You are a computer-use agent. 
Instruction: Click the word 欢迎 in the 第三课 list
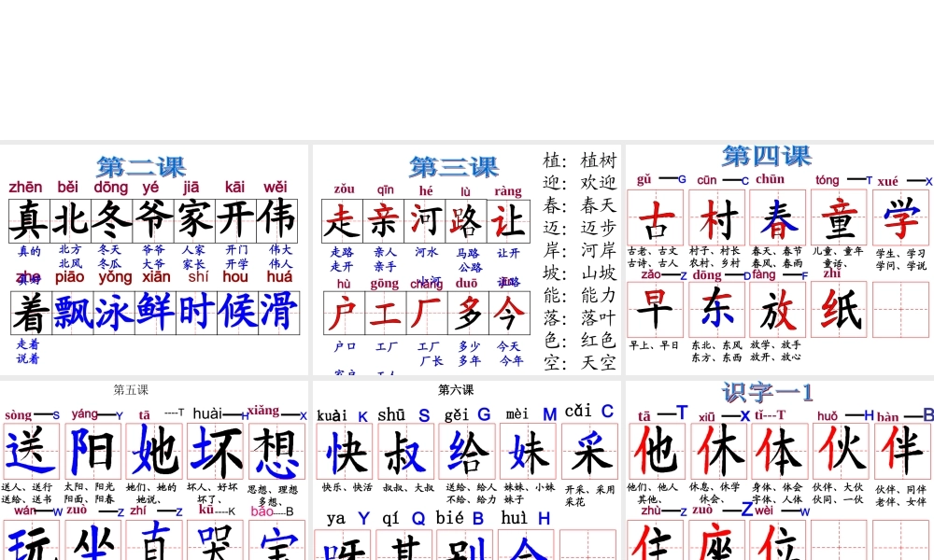[599, 183]
